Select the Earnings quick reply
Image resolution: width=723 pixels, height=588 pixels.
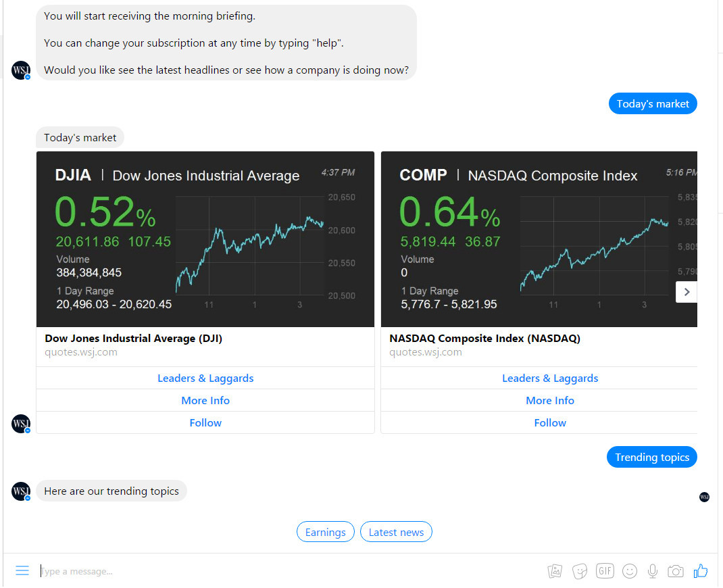[325, 532]
